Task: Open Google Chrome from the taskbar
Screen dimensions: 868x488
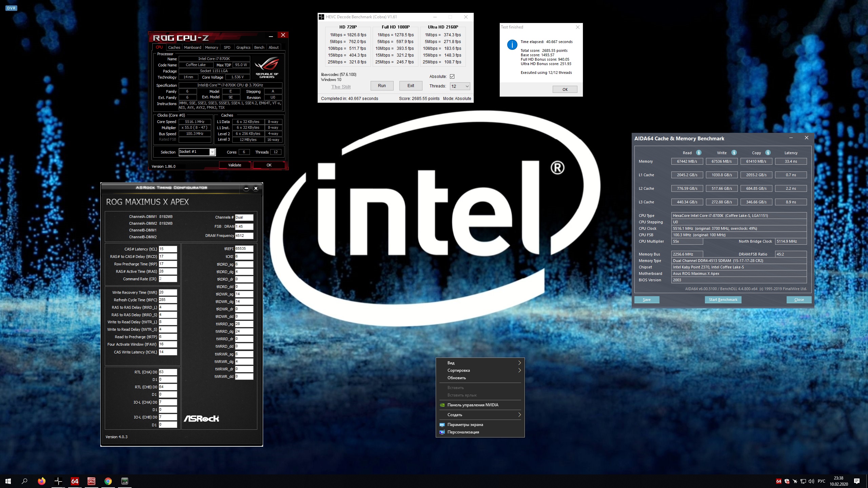Action: (x=108, y=481)
